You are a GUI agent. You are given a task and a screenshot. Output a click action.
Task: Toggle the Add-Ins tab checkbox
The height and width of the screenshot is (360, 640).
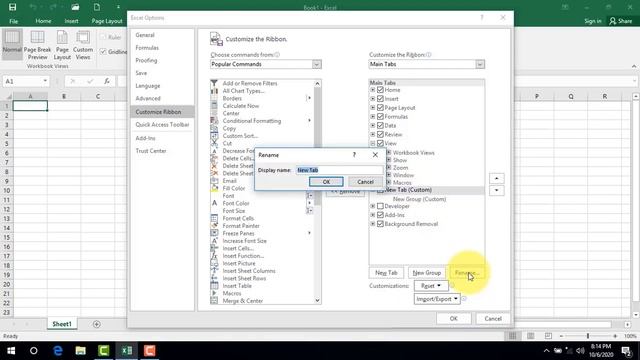380,215
